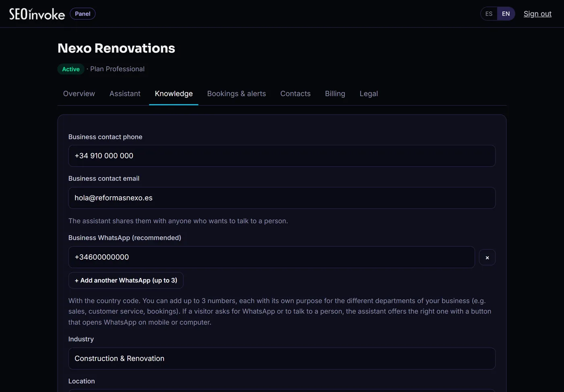View the Legal tab
The image size is (564, 392).
coord(369,93)
